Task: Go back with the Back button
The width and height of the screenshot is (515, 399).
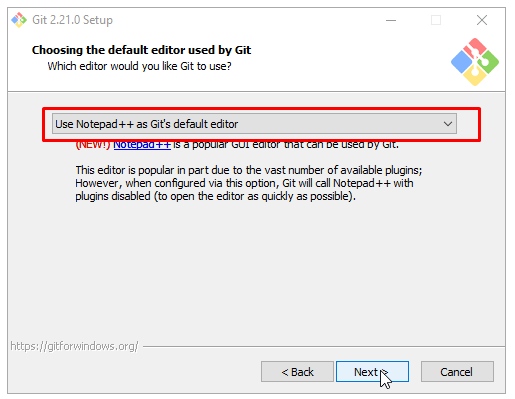Action: pyautogui.click(x=297, y=372)
